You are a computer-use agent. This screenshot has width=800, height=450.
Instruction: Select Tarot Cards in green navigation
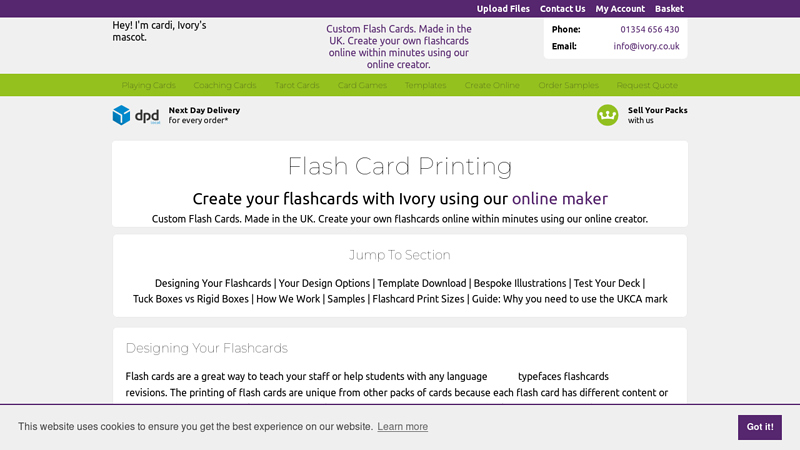297,85
